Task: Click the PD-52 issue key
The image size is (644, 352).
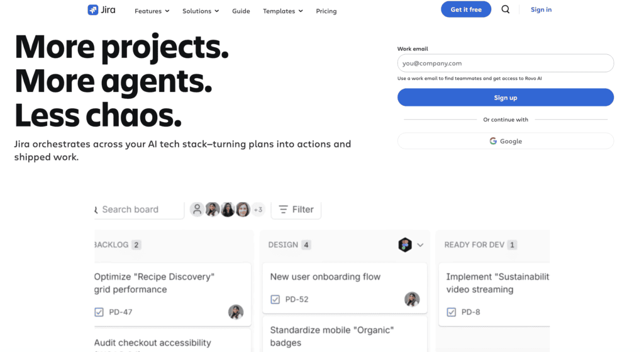Action: pyautogui.click(x=297, y=299)
